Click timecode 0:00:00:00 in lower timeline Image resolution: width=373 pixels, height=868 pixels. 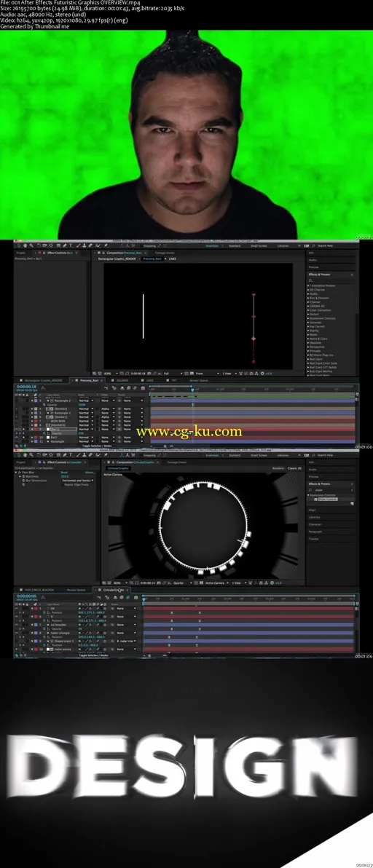pyautogui.click(x=26, y=596)
